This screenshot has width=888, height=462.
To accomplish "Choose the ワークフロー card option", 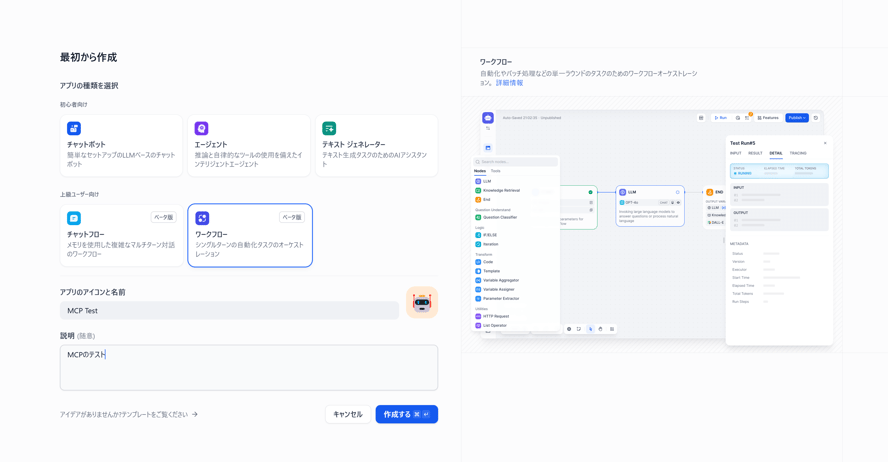I will tap(250, 236).
